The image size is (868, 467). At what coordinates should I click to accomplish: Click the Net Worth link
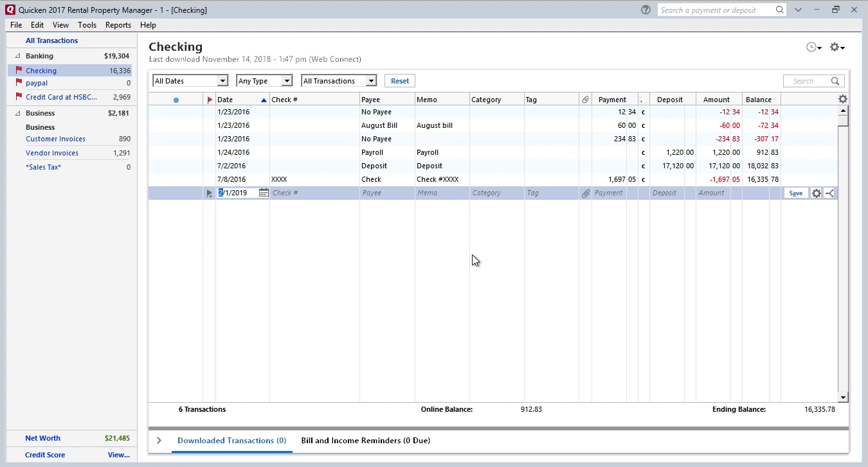click(x=42, y=438)
